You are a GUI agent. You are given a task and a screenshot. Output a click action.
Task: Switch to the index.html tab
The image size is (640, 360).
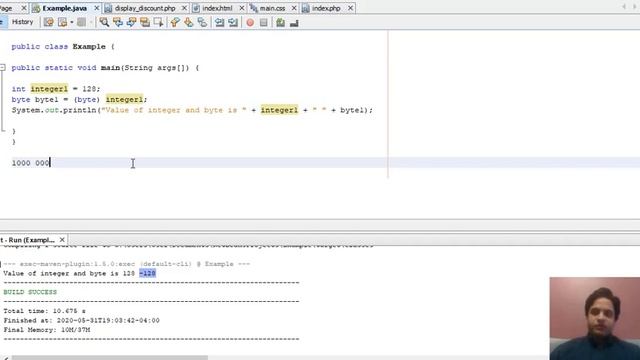pyautogui.click(x=217, y=8)
